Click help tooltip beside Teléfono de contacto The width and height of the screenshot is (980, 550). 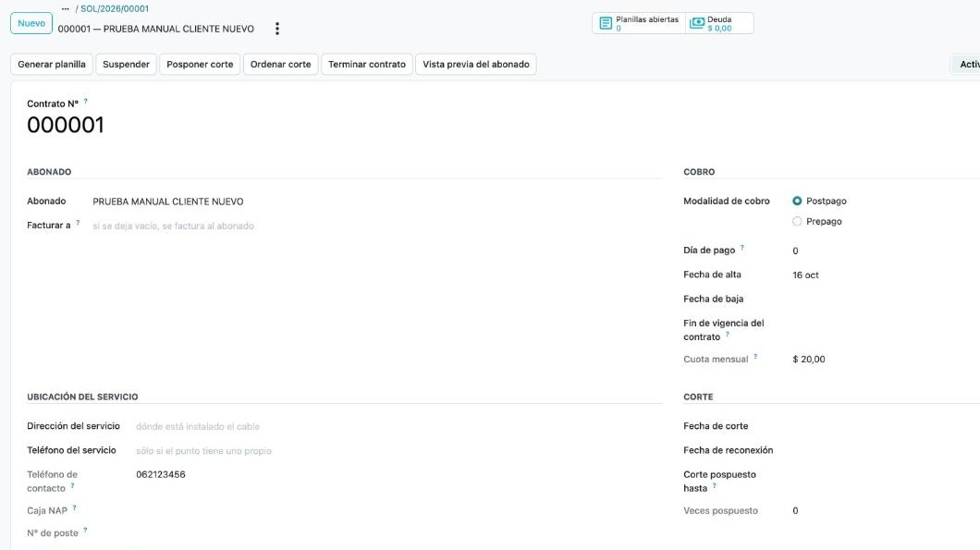pos(72,485)
